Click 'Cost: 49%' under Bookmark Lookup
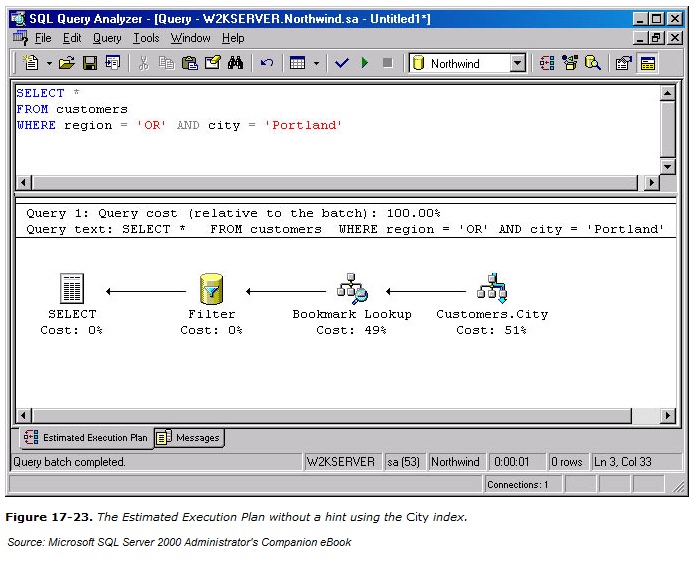This screenshot has height=577, width=696. point(351,330)
